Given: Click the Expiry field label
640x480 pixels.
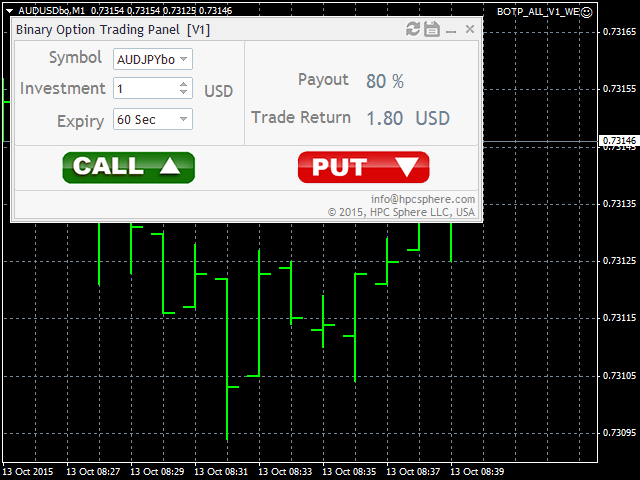Looking at the screenshot, I should point(80,121).
